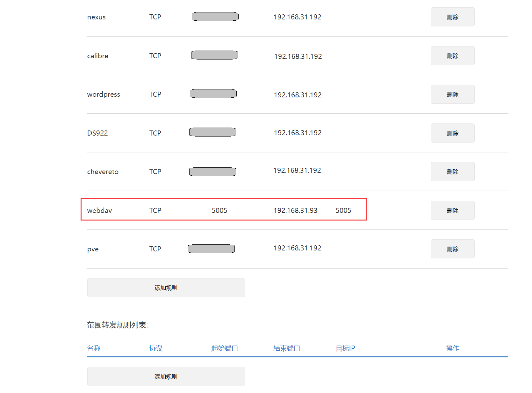532x393 pixels.
Task: Click the webdav rule name
Action: (x=100, y=211)
